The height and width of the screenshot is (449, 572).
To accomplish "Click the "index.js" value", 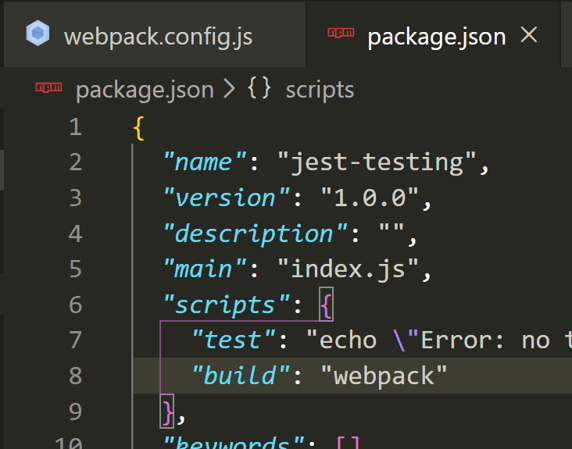I will (x=348, y=270).
